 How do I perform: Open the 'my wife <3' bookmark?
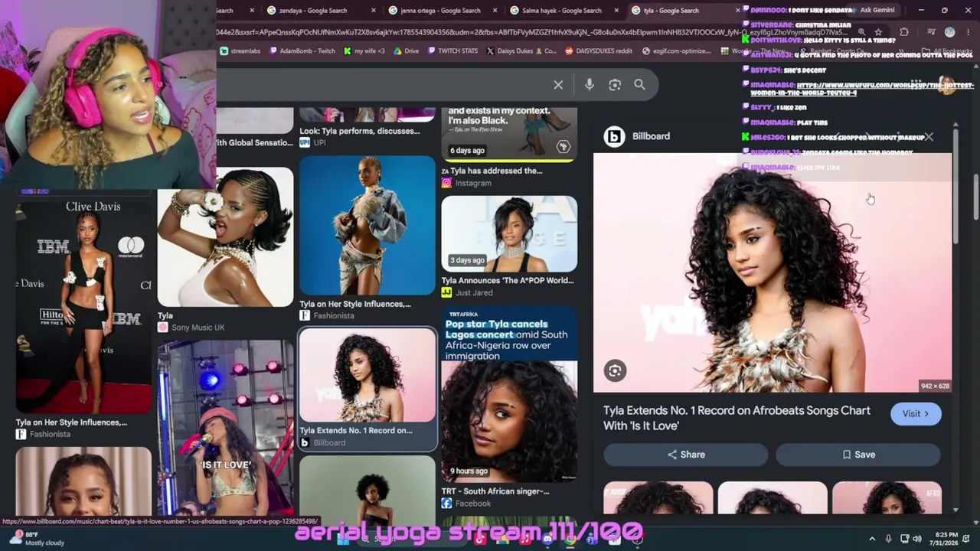[364, 51]
